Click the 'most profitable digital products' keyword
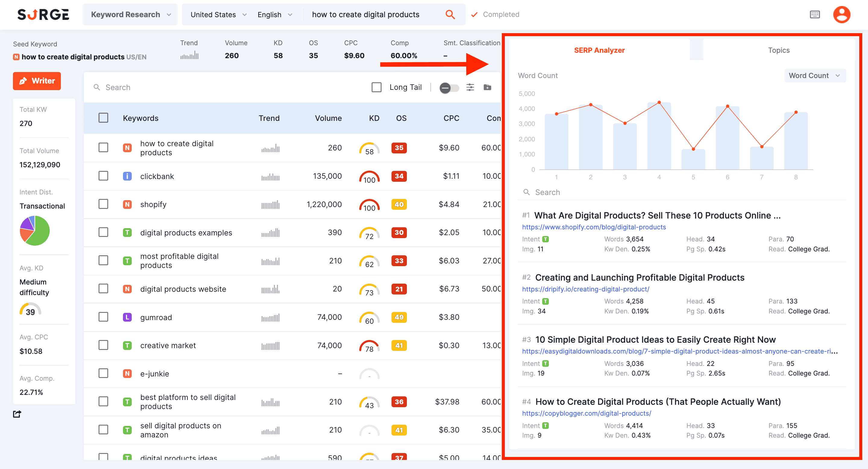This screenshot has height=469, width=868. pos(179,261)
